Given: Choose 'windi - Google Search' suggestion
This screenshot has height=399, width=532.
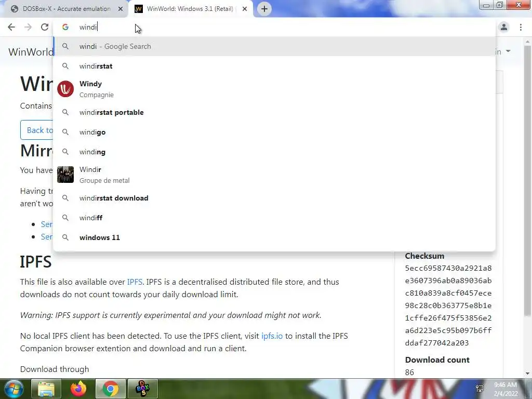Looking at the screenshot, I should tap(274, 46).
